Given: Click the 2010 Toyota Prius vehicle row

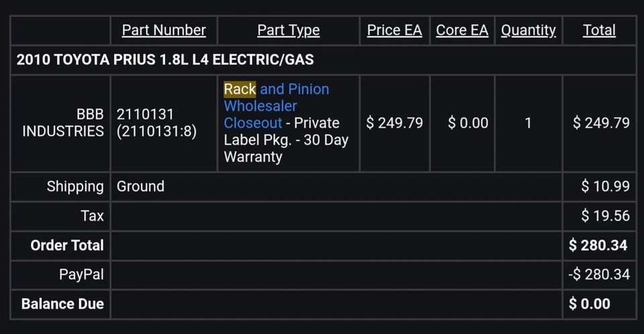Looking at the screenshot, I should [x=165, y=60].
